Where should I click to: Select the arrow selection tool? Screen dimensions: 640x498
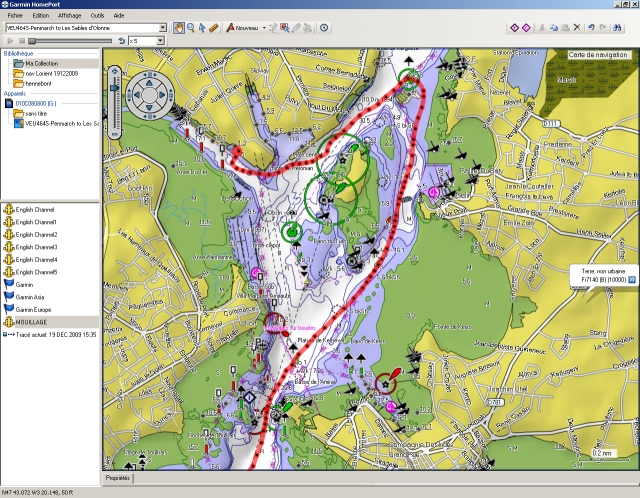(202, 28)
